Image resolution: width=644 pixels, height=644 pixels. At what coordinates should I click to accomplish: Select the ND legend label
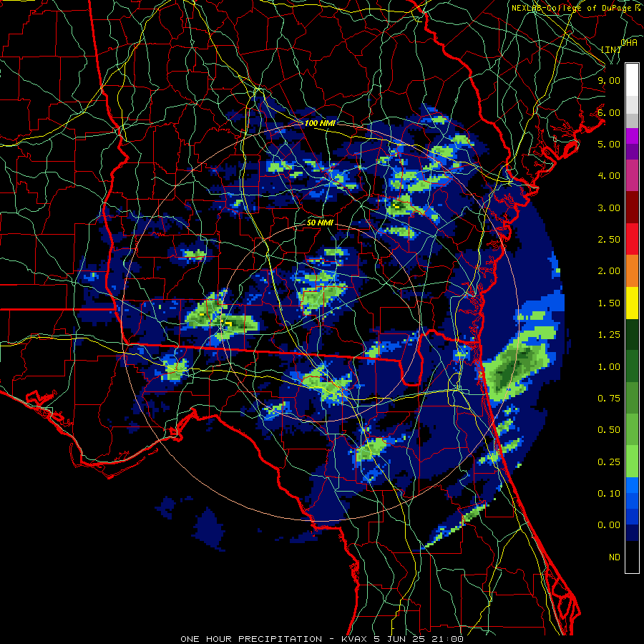coord(615,557)
